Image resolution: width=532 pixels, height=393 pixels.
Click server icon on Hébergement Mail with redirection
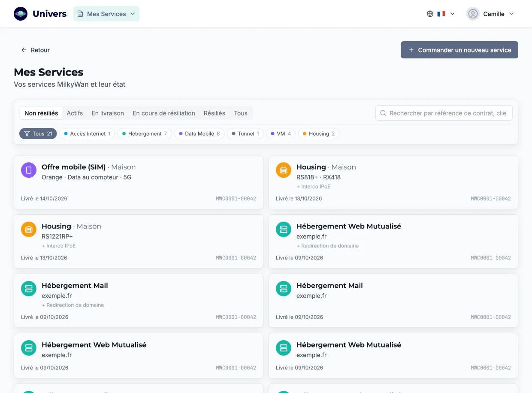[28, 289]
